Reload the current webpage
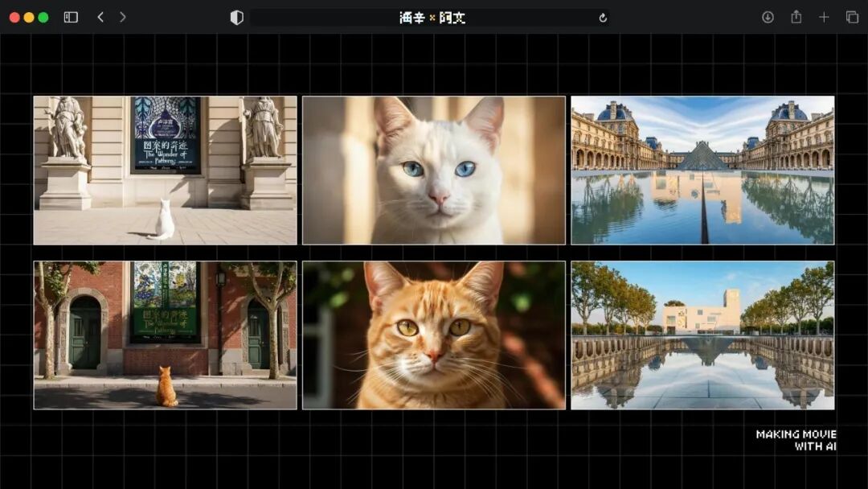The width and height of the screenshot is (868, 489). (x=602, y=16)
